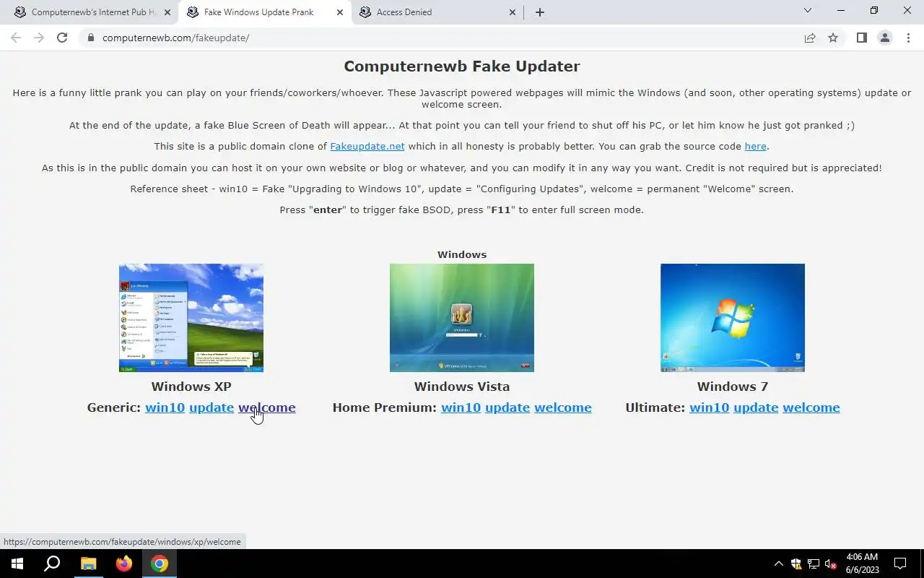
Task: Click the browser forward arrow
Action: tap(39, 38)
